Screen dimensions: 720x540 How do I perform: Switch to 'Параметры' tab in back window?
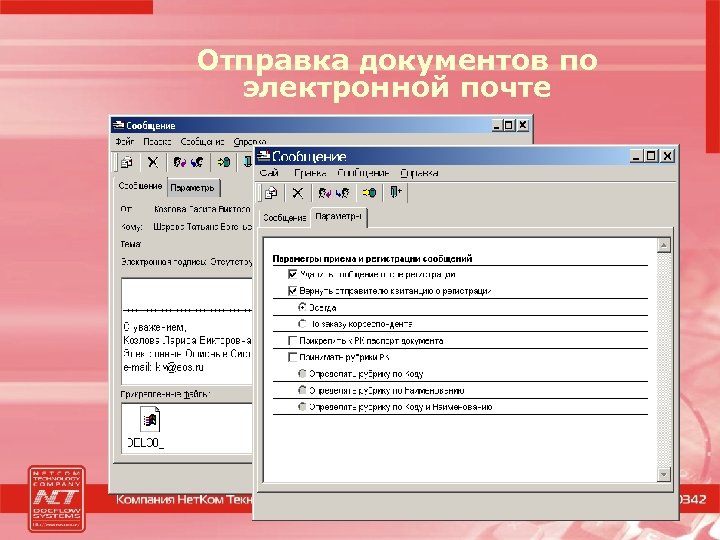coord(193,187)
